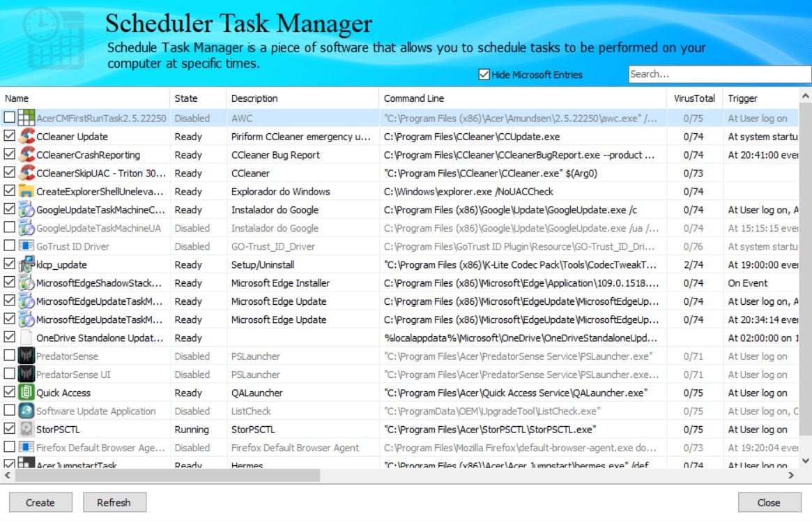The width and height of the screenshot is (812, 521).
Task: Refresh the task list
Action: click(114, 502)
